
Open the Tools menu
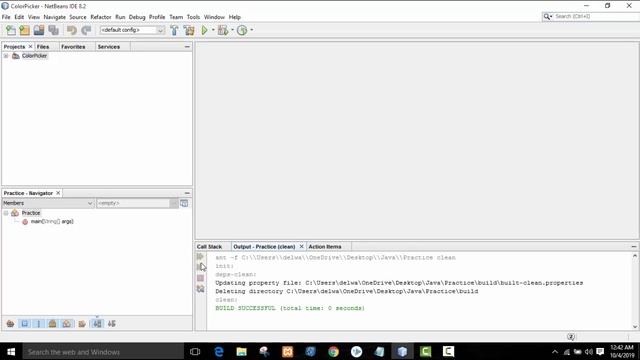pyautogui.click(x=193, y=17)
